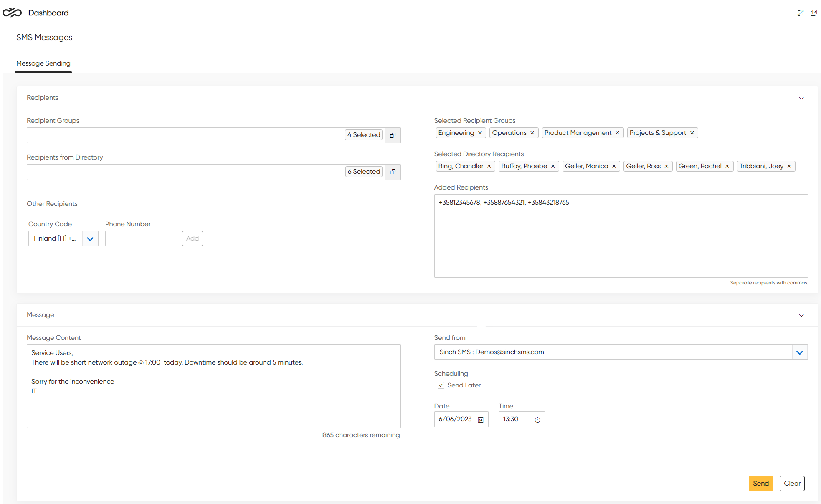The image size is (821, 504).
Task: Click the 6 Selected badge
Action: [364, 172]
